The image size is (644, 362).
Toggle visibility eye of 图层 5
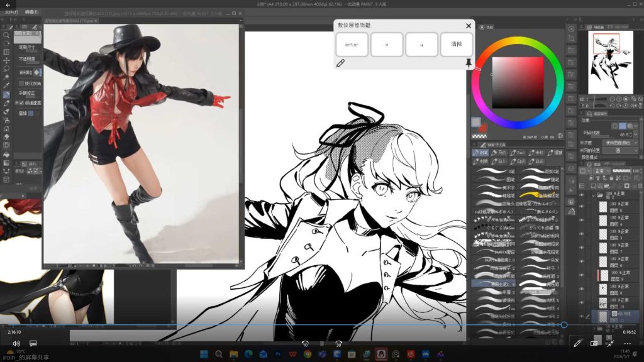[581, 206]
